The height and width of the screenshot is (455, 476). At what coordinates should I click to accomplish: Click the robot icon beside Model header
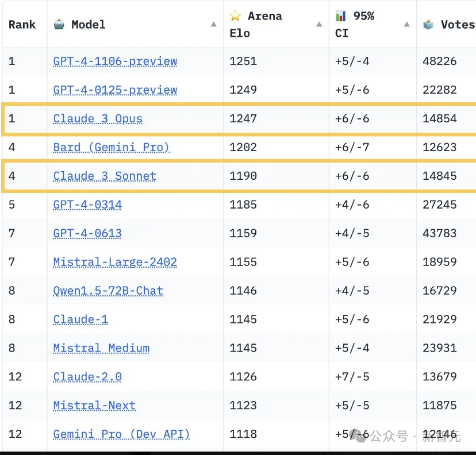click(59, 24)
